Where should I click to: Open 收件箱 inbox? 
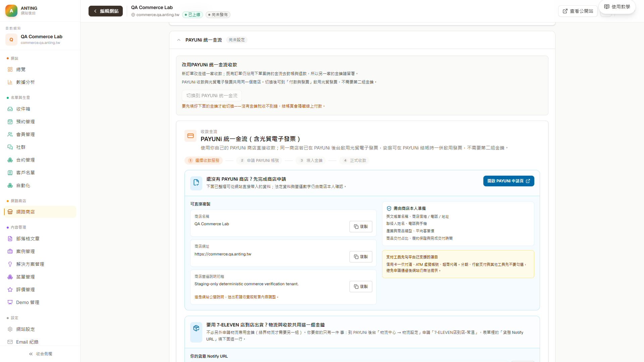click(40, 109)
